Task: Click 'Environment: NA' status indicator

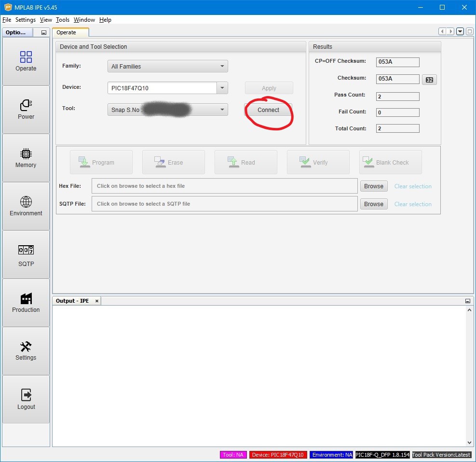Action: click(331, 455)
